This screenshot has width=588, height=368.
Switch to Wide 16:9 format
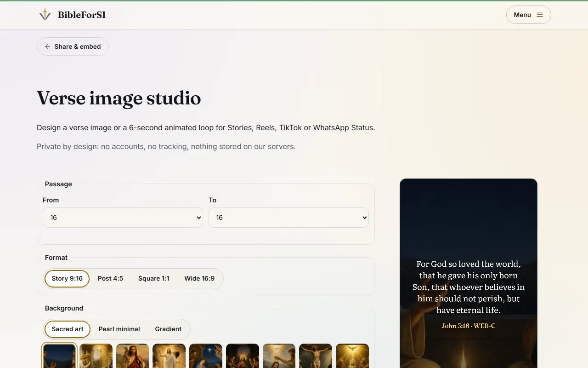point(199,279)
